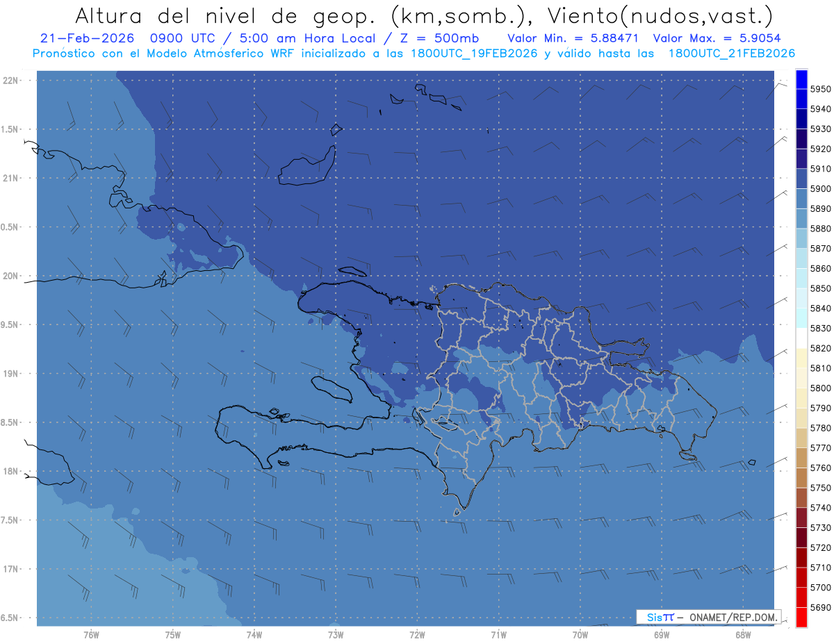Image resolution: width=834 pixels, height=644 pixels.
Task: Click the latitude label '22N'
Action: 11,81
